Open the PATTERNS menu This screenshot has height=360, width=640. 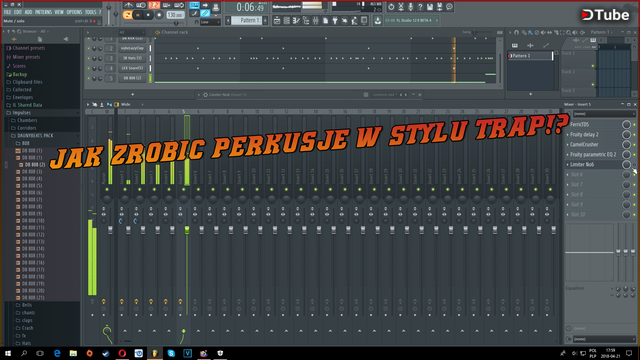pyautogui.click(x=43, y=12)
